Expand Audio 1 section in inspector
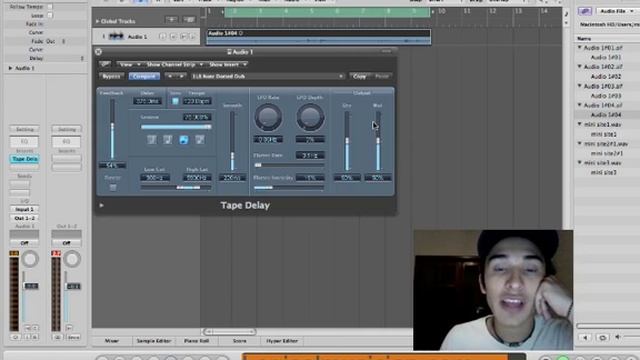The image size is (640, 360). pyautogui.click(x=10, y=68)
